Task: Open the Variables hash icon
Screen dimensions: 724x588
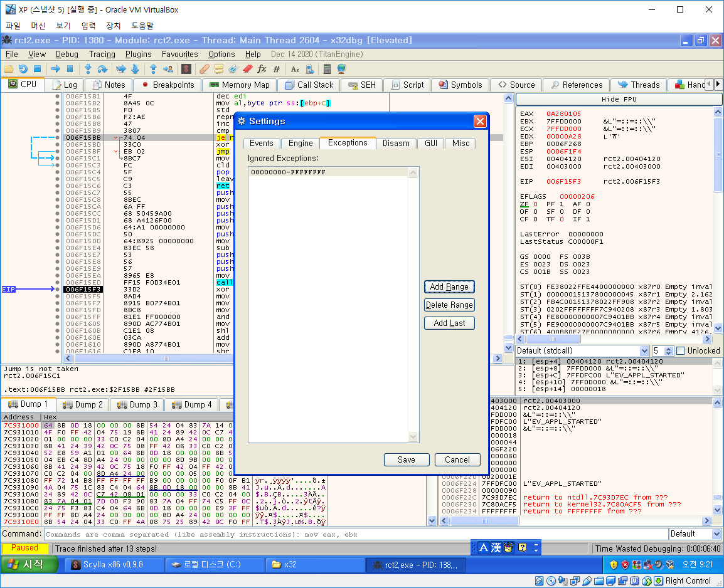Action: pos(277,69)
